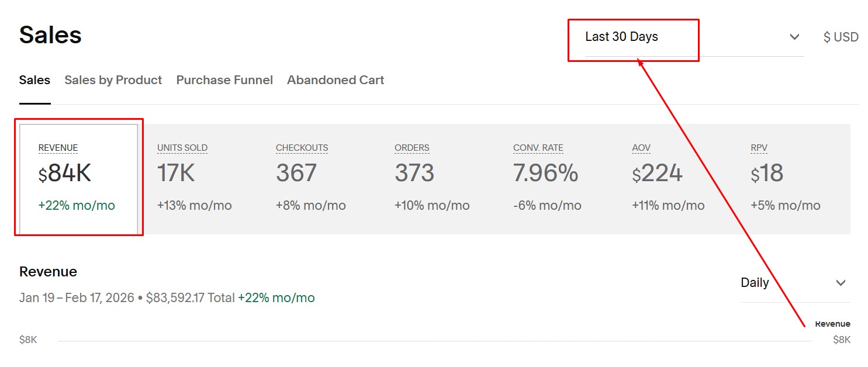Switch to the Sales tab
868x367 pixels.
click(34, 80)
